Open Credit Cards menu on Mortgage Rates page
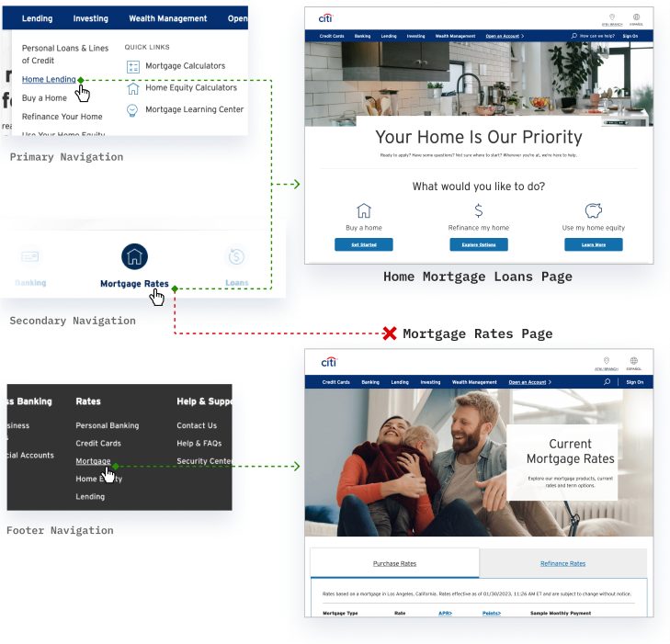670x644 pixels. click(x=335, y=382)
